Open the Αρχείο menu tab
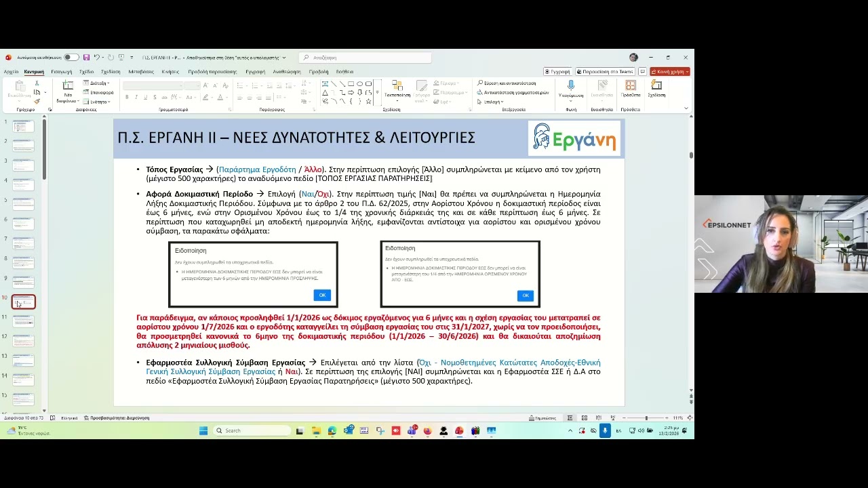868x488 pixels. point(11,71)
